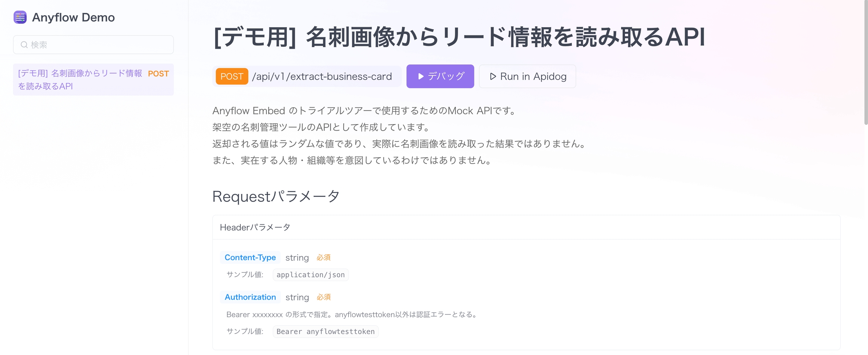Click the Anyflow Demo site title
This screenshot has width=868, height=355.
73,17
